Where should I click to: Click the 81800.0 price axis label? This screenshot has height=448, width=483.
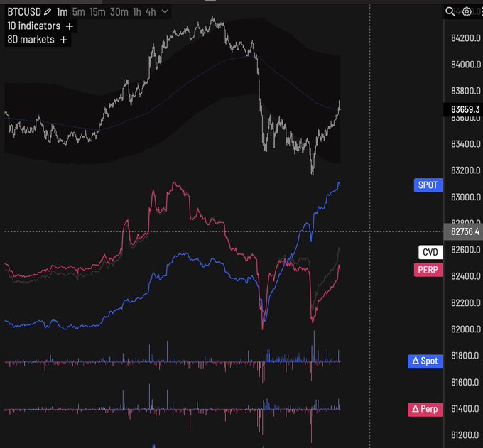click(466, 356)
